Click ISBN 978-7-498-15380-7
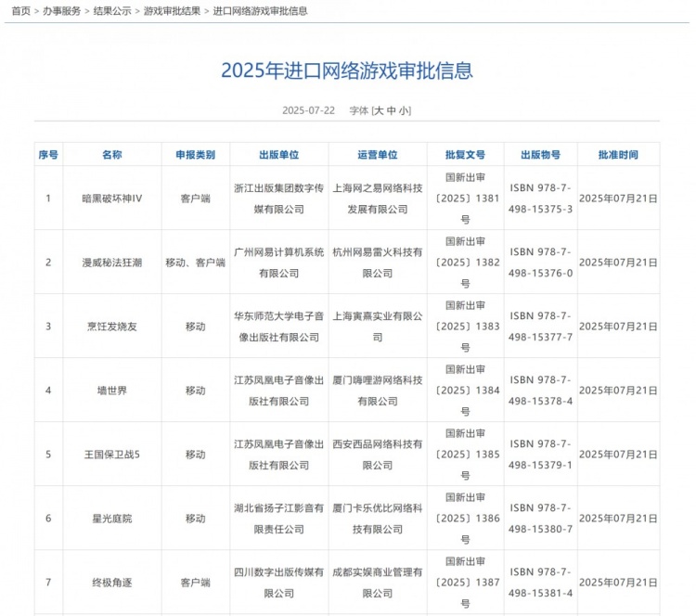This screenshot has width=696, height=616. click(541, 519)
